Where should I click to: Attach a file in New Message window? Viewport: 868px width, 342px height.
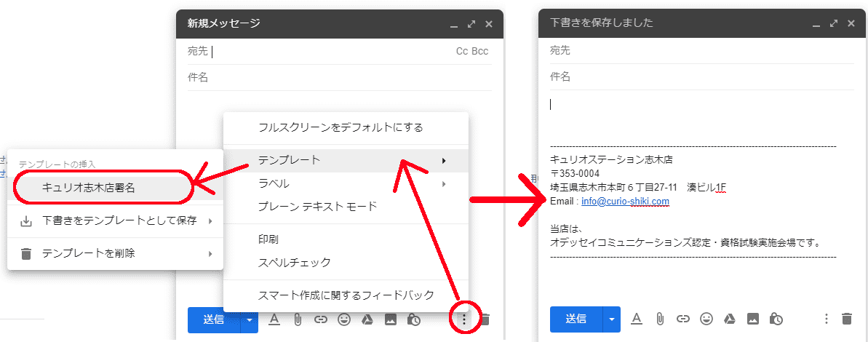click(298, 319)
